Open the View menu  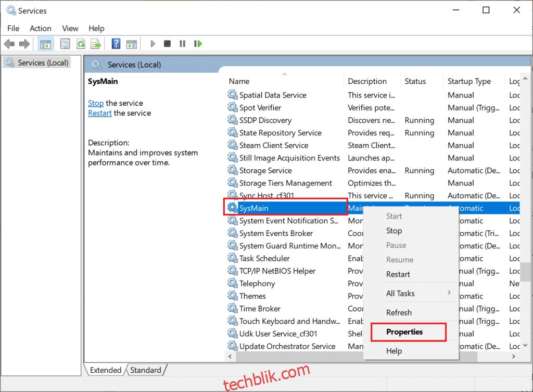pos(70,28)
